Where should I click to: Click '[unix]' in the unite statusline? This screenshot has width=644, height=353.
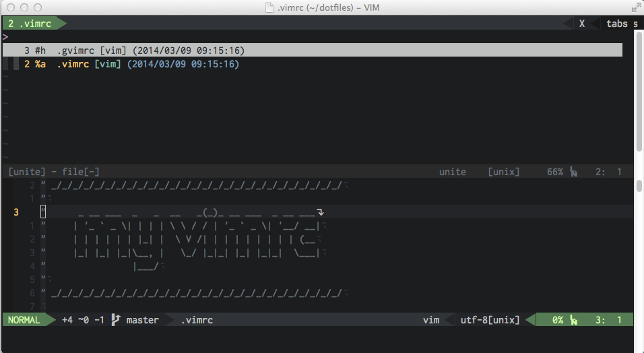[503, 172]
